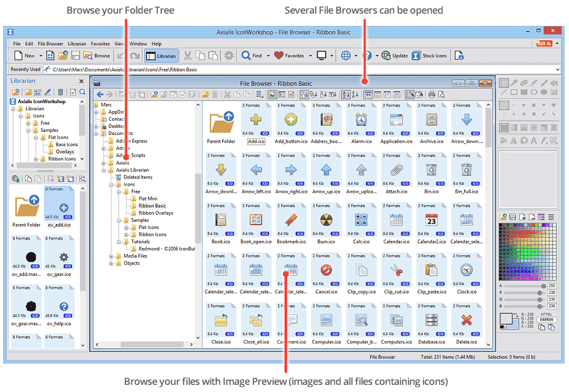
Task: Select the rectangle drawing tool
Action: pos(514,92)
